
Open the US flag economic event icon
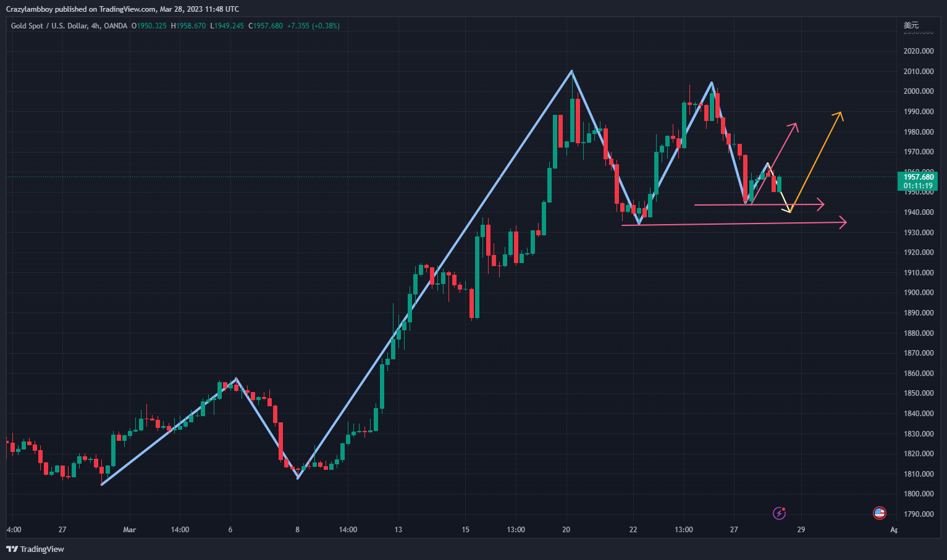(x=879, y=513)
